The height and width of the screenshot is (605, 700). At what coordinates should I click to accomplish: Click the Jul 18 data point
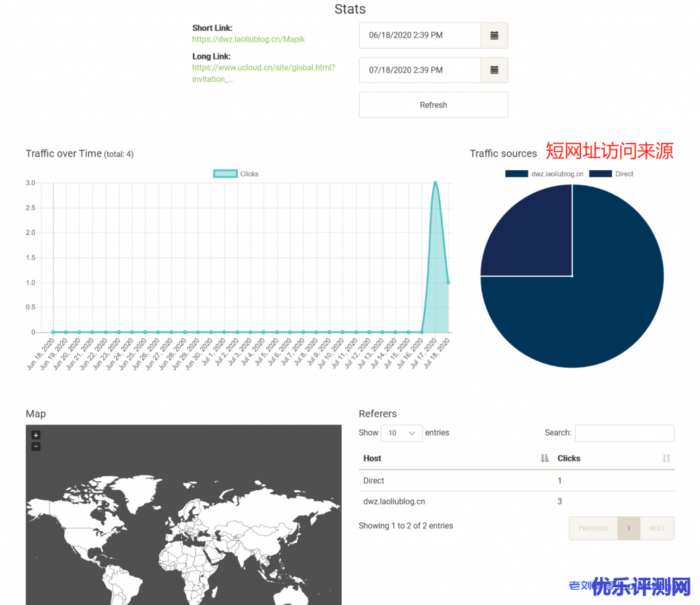click(x=448, y=282)
